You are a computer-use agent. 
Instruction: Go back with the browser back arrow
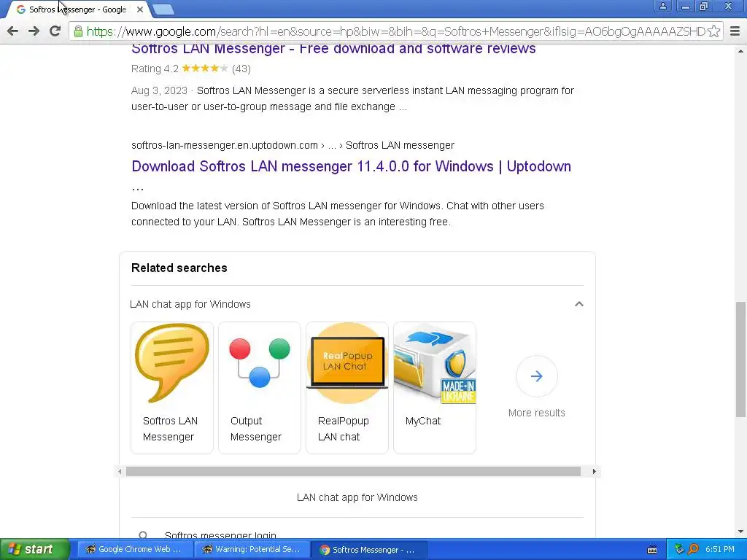(13, 31)
